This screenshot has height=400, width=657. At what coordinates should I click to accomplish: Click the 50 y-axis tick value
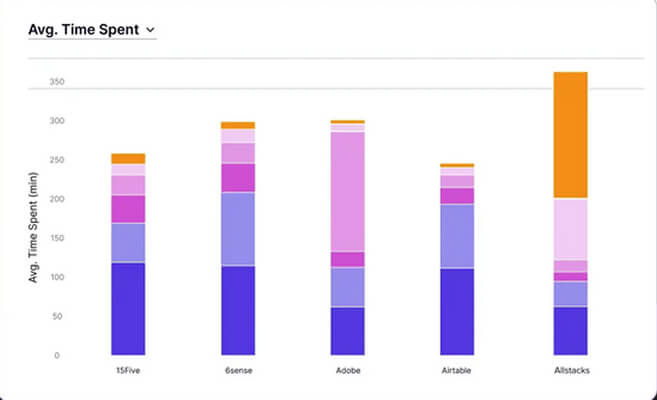[x=57, y=316]
